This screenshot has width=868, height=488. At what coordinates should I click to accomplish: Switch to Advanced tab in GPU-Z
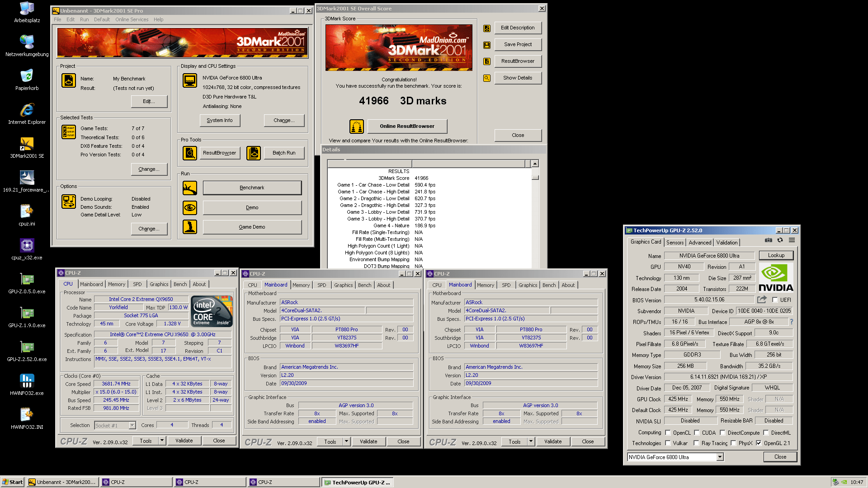(700, 243)
